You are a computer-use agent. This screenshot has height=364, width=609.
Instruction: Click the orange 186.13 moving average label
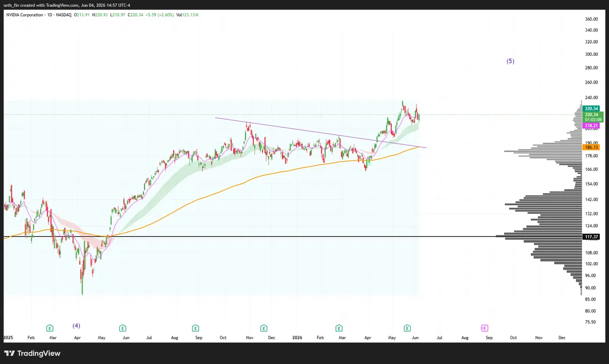click(x=592, y=147)
